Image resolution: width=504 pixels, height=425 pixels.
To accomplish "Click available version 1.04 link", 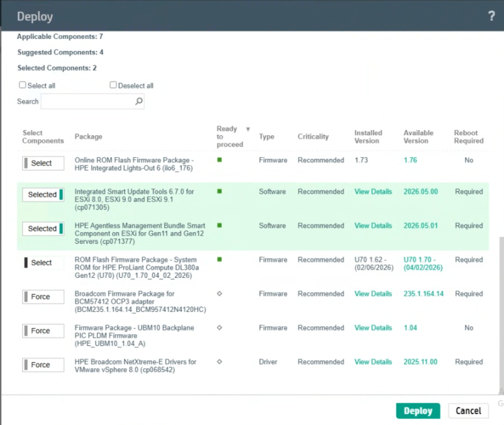I will click(410, 328).
